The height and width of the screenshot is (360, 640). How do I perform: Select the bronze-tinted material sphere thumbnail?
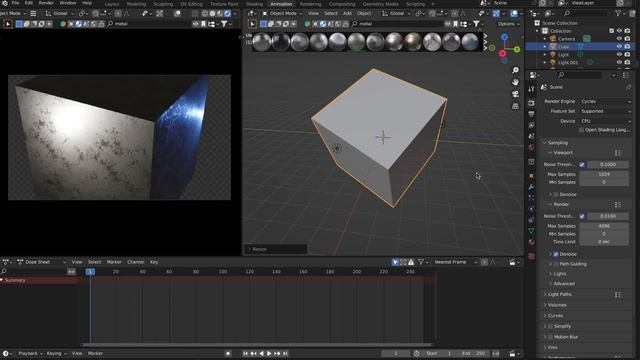point(413,42)
